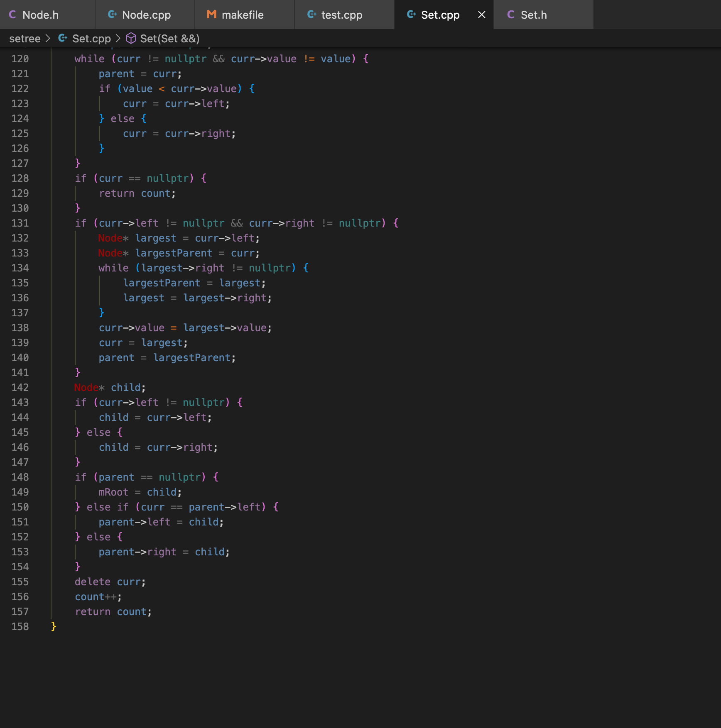Viewport: 721px width, 728px height.
Task: Expand the breadcrumb chevron after setree
Action: click(49, 38)
